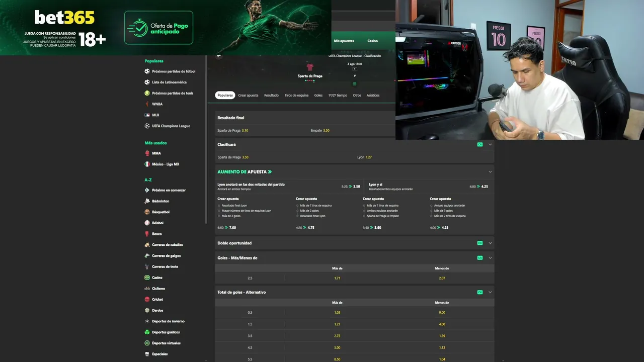Open the Crear apuesta tab
Image resolution: width=644 pixels, height=362 pixels.
pos(248,95)
